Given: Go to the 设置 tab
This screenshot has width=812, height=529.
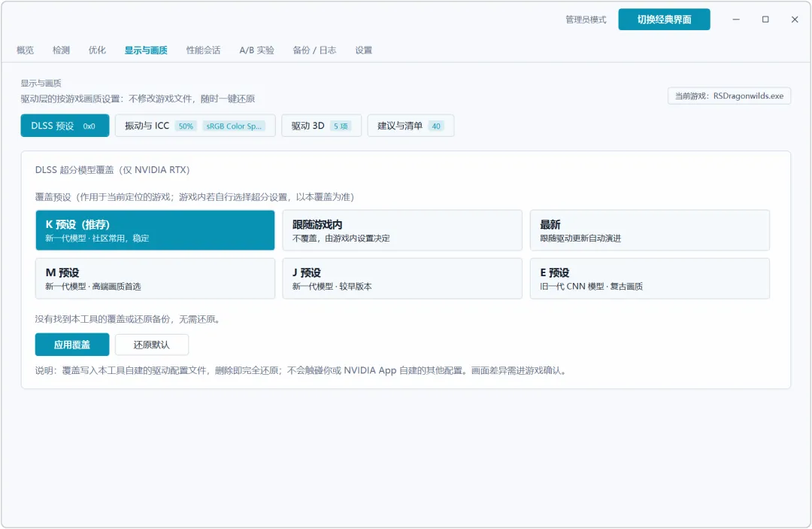Looking at the screenshot, I should click(x=364, y=50).
